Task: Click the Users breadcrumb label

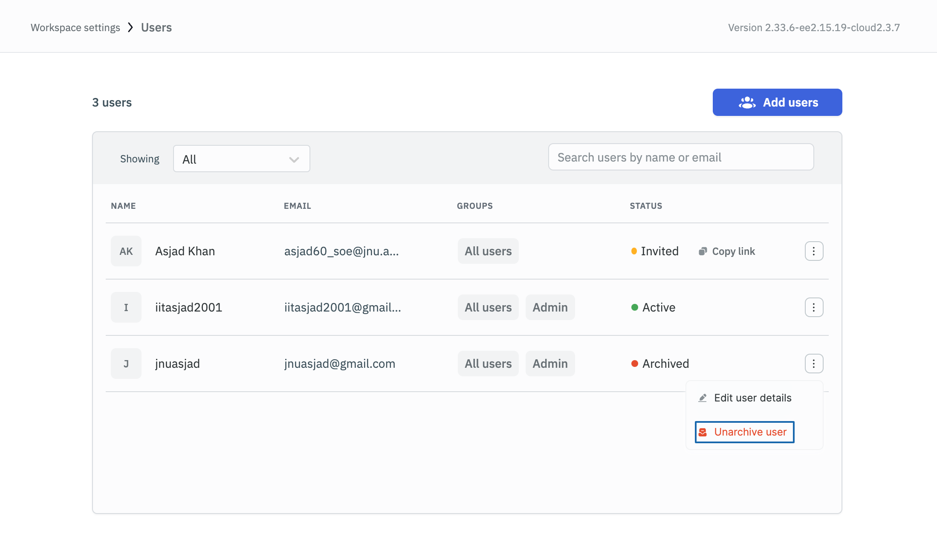Action: [x=156, y=27]
